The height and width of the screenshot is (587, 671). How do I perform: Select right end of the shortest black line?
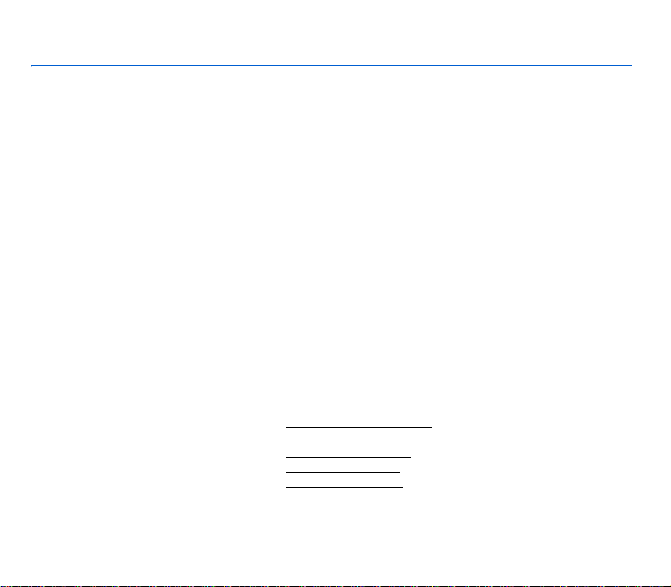(x=399, y=472)
